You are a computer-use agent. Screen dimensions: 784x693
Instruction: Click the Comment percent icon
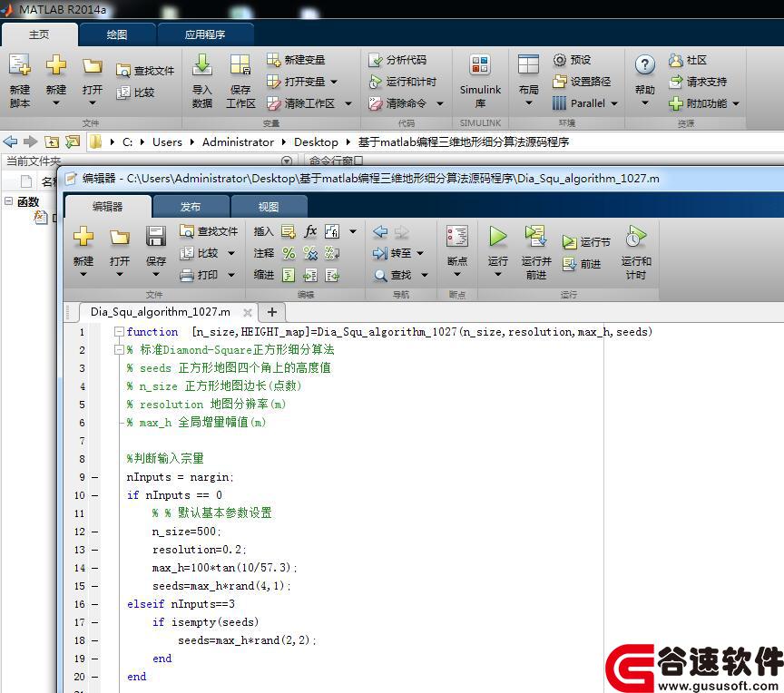pos(289,253)
